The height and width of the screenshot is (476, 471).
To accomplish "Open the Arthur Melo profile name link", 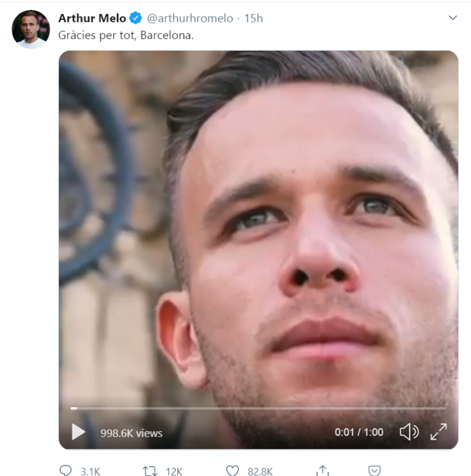I will click(x=92, y=18).
